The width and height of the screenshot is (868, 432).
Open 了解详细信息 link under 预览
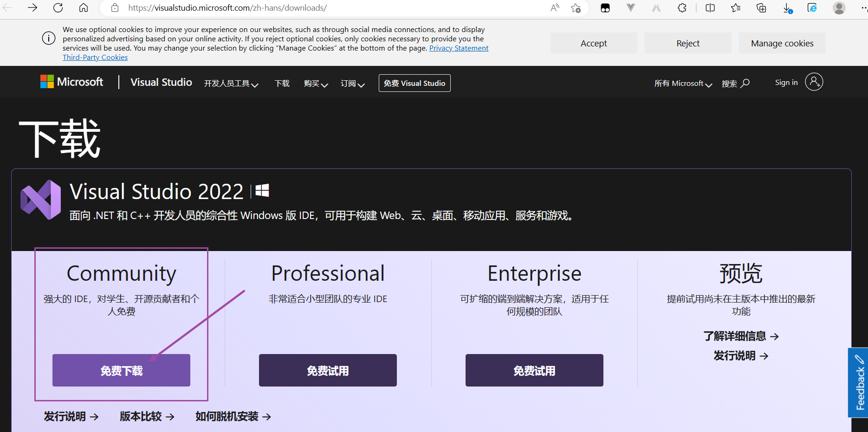[741, 336]
